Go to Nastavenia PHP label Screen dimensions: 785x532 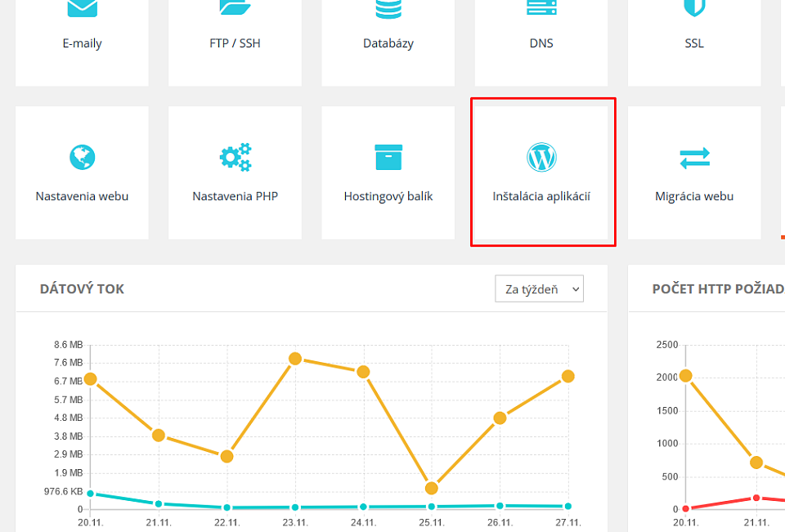tap(235, 196)
